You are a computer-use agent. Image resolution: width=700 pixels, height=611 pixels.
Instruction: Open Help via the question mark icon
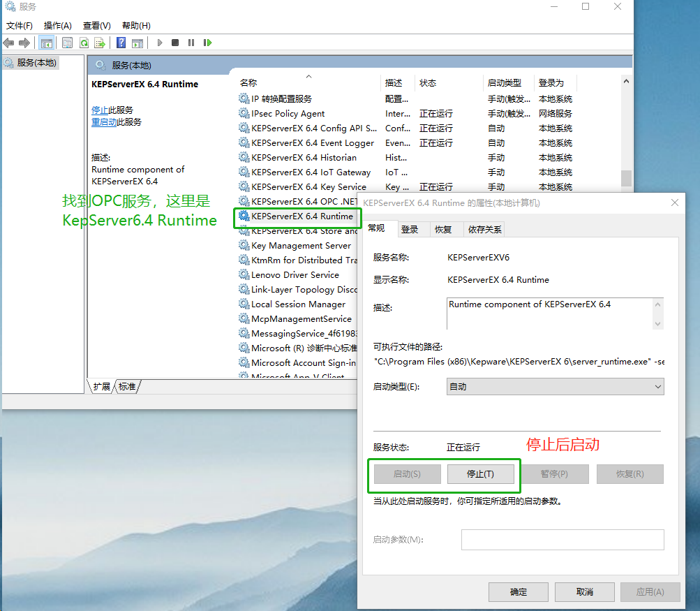tap(121, 43)
